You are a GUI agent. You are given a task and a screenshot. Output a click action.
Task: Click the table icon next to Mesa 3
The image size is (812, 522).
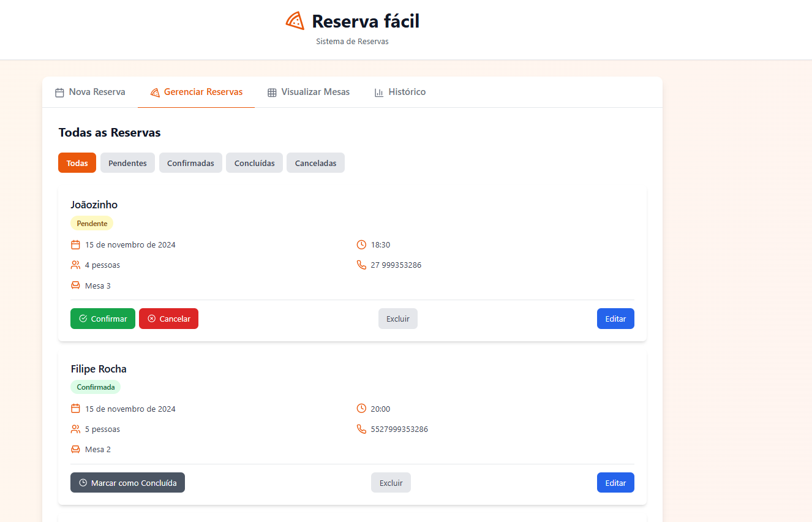75,286
